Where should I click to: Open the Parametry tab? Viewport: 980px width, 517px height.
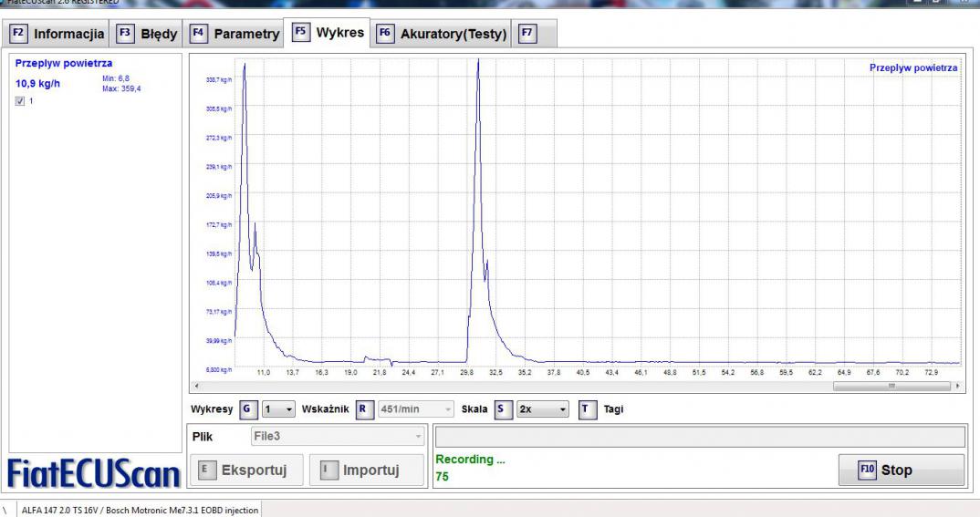[235, 34]
